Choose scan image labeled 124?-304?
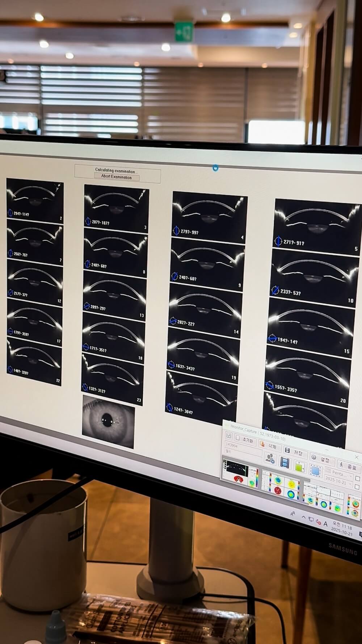362x644 pixels. pos(201,398)
